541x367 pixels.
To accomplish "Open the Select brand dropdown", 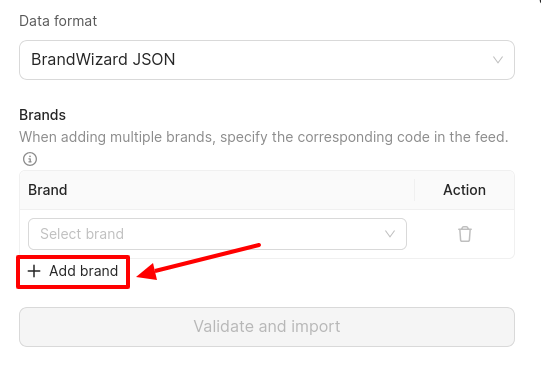I will [x=217, y=234].
